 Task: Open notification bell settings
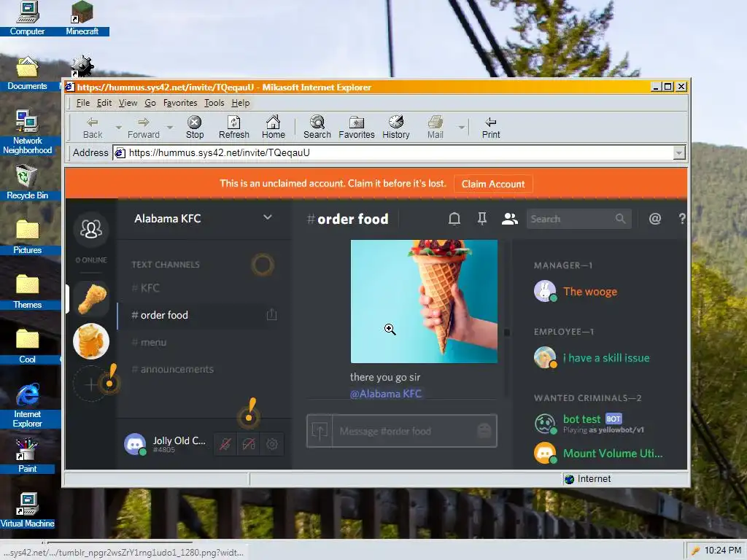tap(454, 219)
